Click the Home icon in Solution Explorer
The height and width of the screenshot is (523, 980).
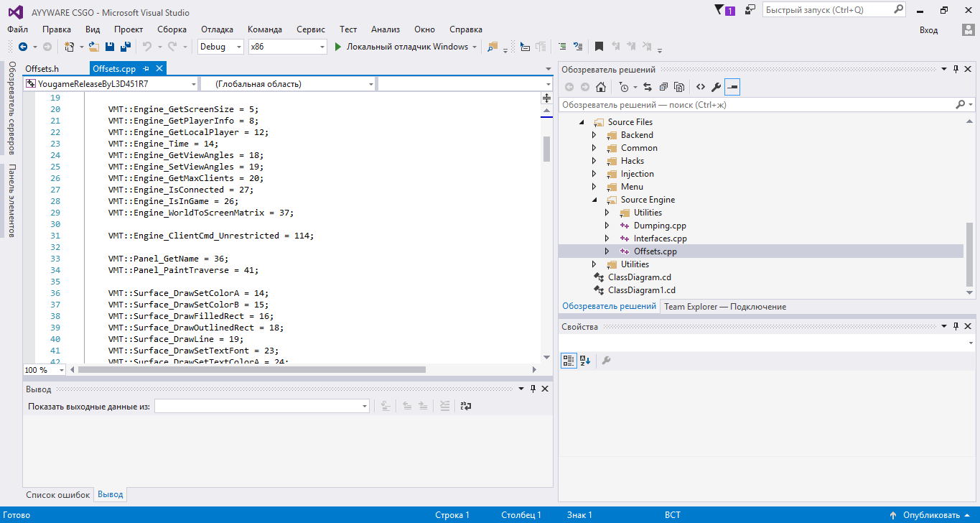[601, 88]
